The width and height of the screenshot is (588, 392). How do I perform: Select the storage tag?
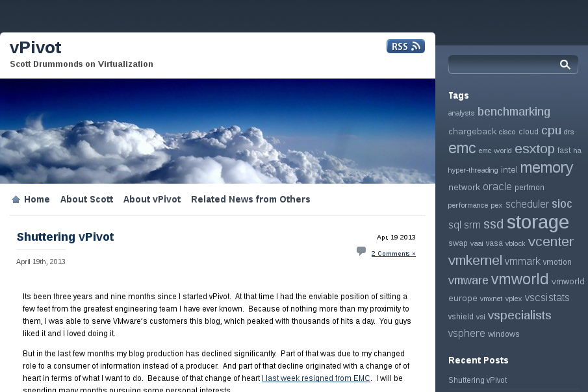tap(538, 223)
